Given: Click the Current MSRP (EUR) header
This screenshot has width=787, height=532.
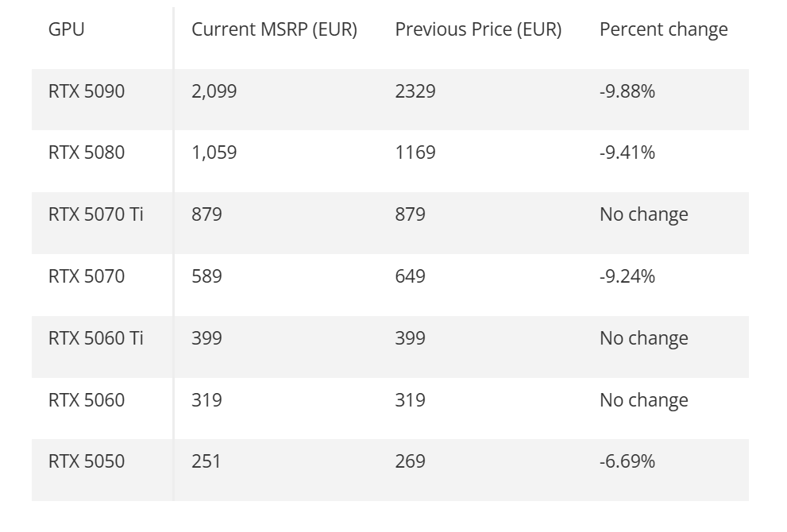Looking at the screenshot, I should (274, 30).
